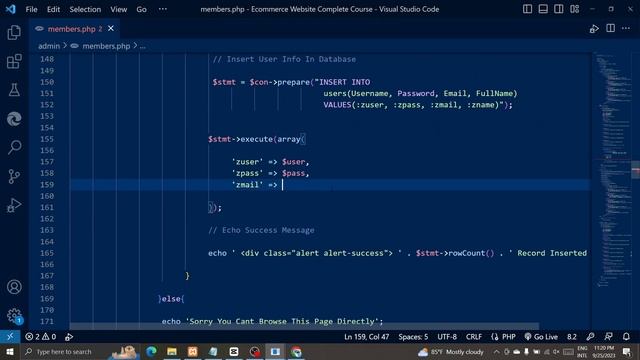640x360 pixels.
Task: Open the Run and Debug view
Action: tap(14, 205)
